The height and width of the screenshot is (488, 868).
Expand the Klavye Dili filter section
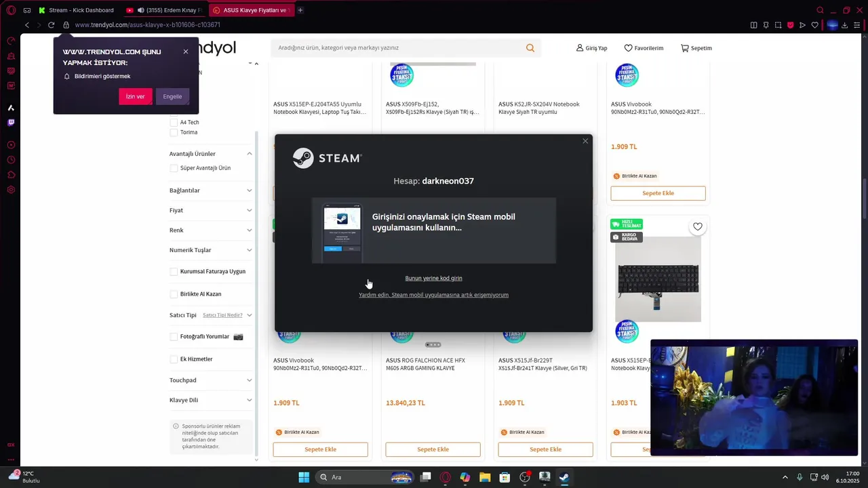[x=249, y=400]
